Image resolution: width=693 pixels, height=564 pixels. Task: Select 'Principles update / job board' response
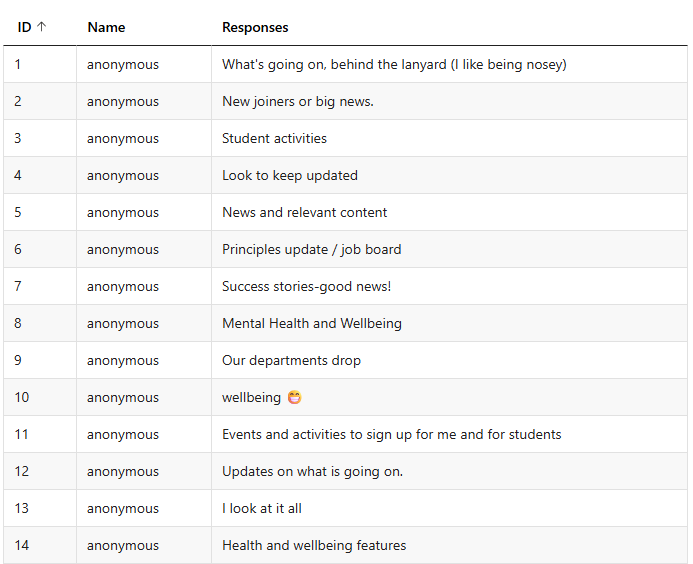coord(311,249)
